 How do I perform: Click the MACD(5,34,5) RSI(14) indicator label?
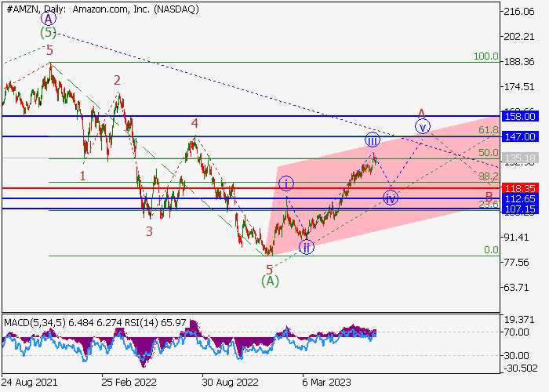coord(95,322)
